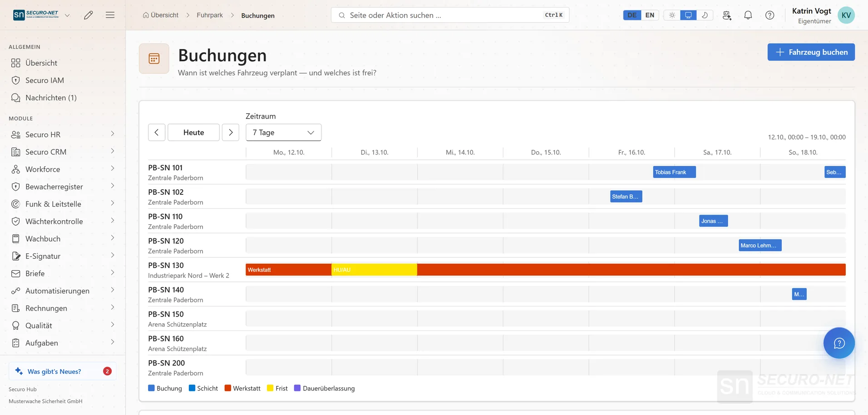Click the Übersicht home breadcrumb
Image resolution: width=868 pixels, height=415 pixels.
coord(161,15)
